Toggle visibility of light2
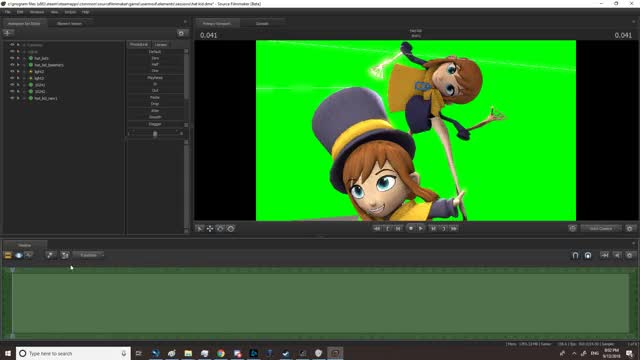640x360 pixels. (x=12, y=71)
